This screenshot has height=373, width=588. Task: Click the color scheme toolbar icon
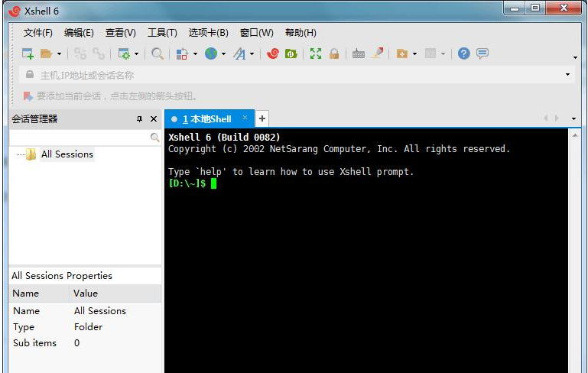pyautogui.click(x=182, y=54)
